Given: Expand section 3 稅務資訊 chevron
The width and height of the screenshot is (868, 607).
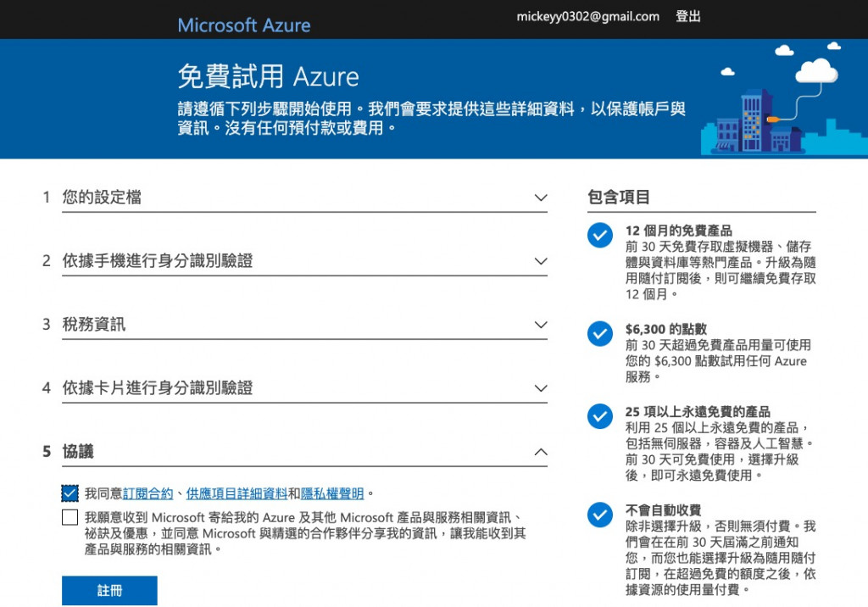Looking at the screenshot, I should tap(541, 325).
